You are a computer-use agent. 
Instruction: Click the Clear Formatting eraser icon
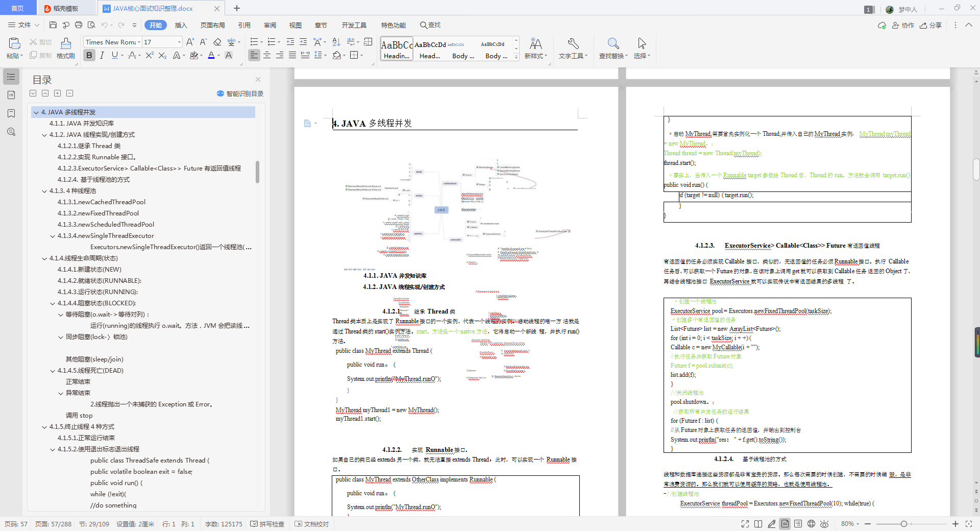[x=217, y=42]
